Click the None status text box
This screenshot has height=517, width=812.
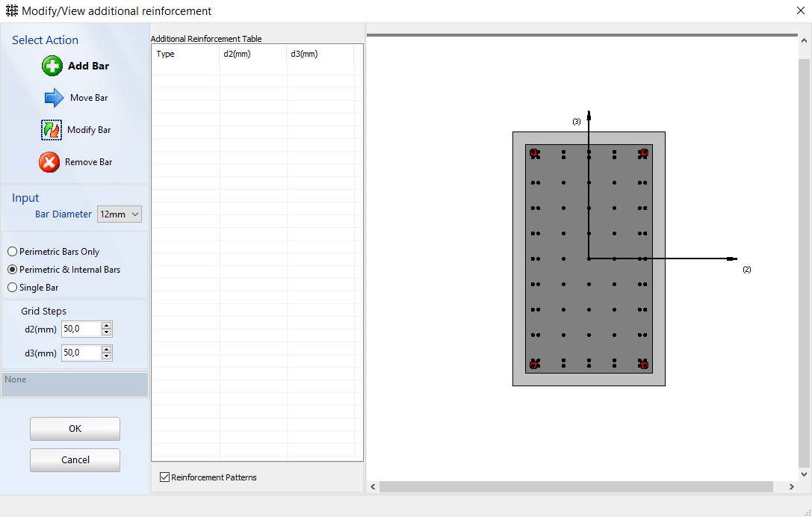[x=75, y=385]
